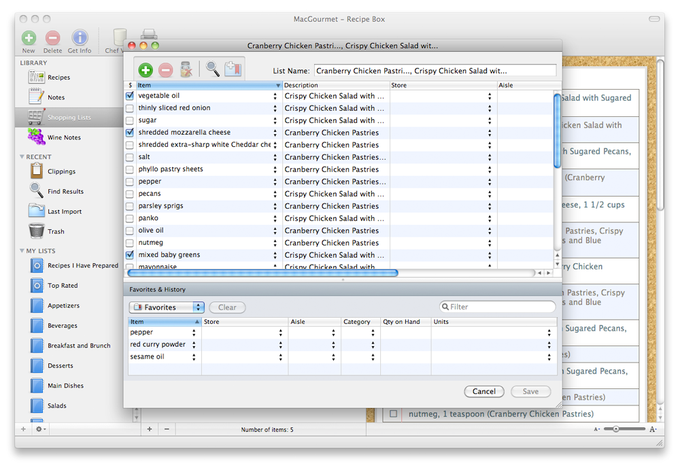The image size is (680, 468).
Task: Open the Salads list
Action: (57, 405)
